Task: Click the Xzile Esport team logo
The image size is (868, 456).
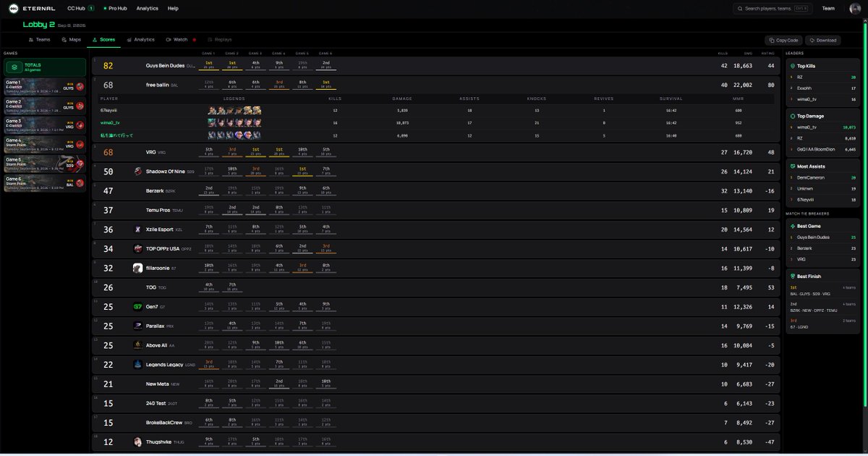Action: coord(137,229)
